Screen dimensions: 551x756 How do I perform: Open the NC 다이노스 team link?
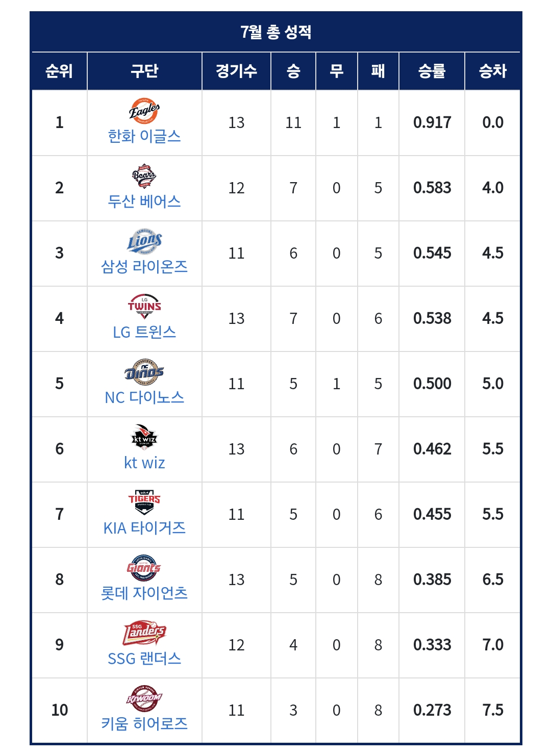coord(144,397)
